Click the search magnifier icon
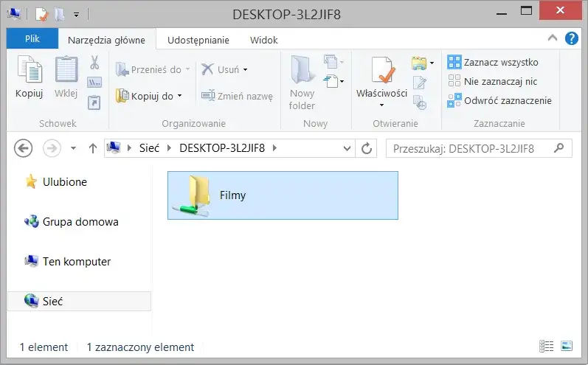The image size is (588, 365). click(558, 148)
